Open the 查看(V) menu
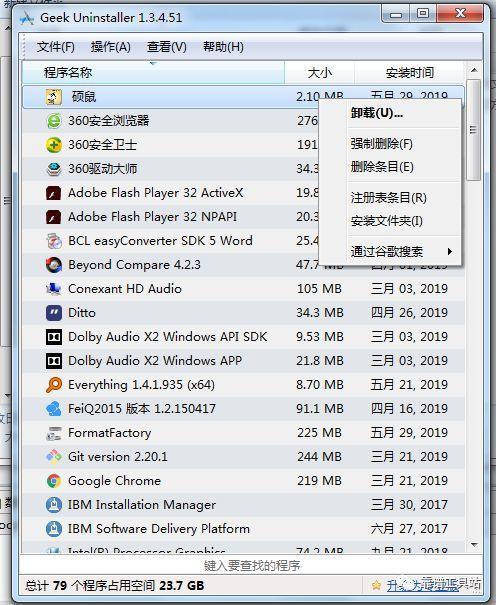The width and height of the screenshot is (496, 605). pos(167,47)
